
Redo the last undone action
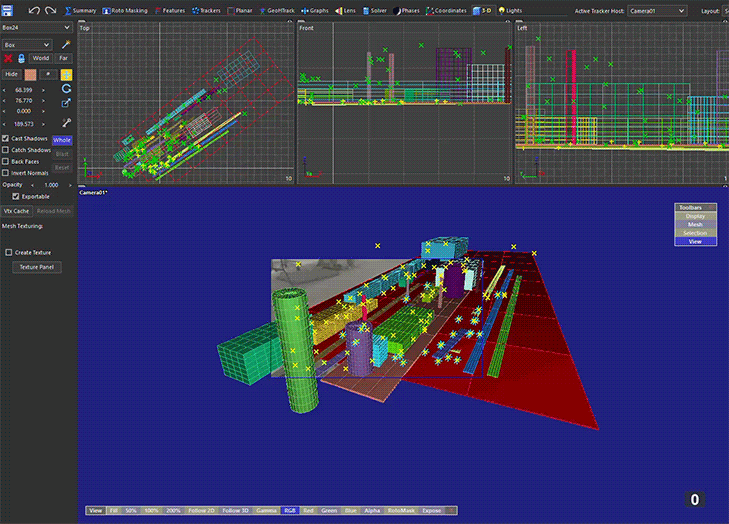coord(50,10)
